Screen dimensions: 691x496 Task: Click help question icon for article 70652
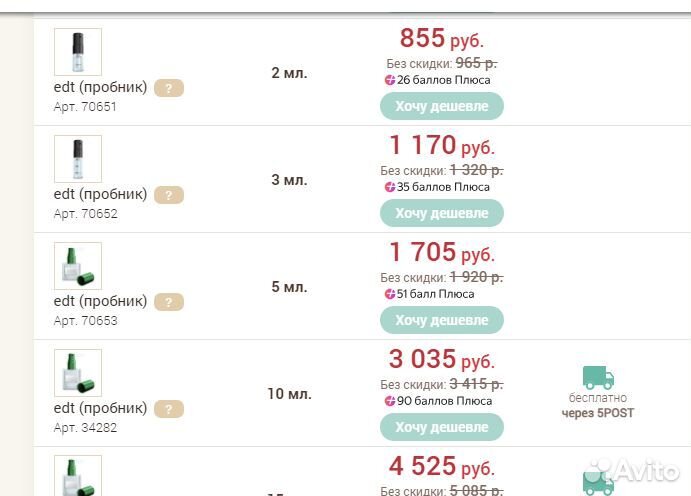[169, 195]
